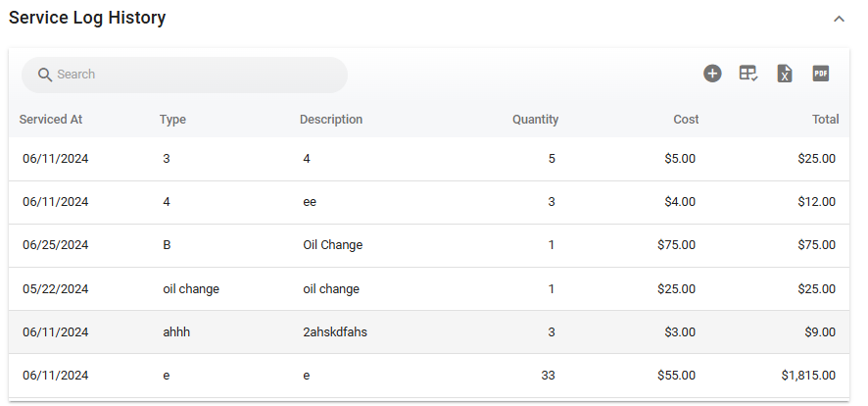Click the $25.00 total in first row

pos(817,159)
